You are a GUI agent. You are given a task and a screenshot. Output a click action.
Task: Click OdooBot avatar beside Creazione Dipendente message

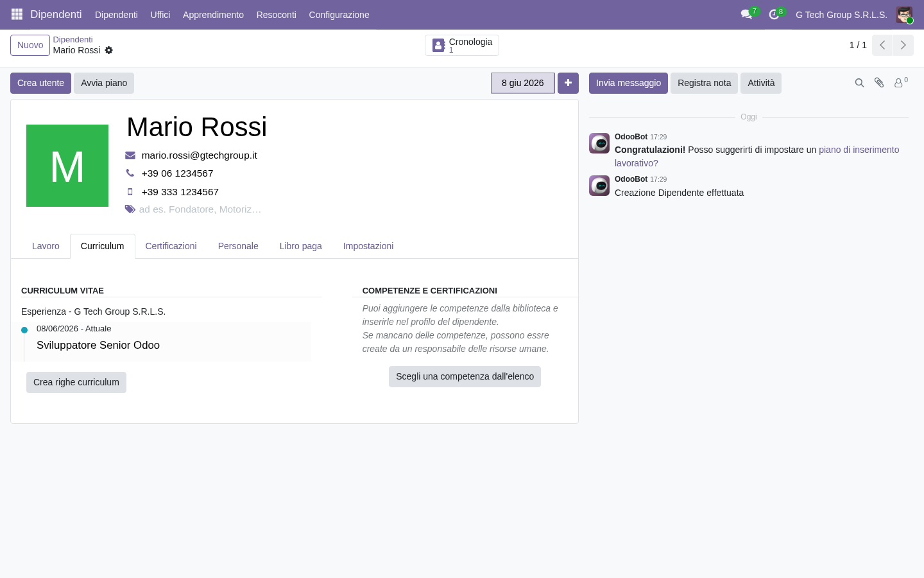(599, 186)
